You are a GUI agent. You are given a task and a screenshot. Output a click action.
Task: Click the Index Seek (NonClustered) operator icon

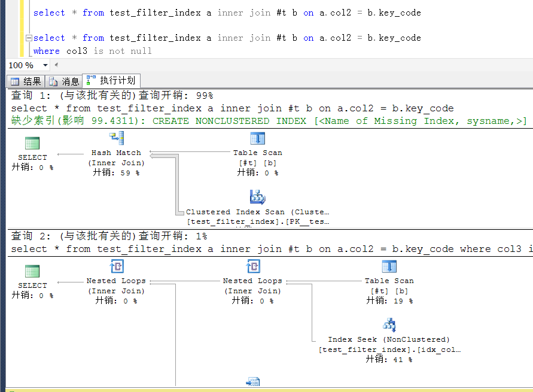tap(389, 325)
